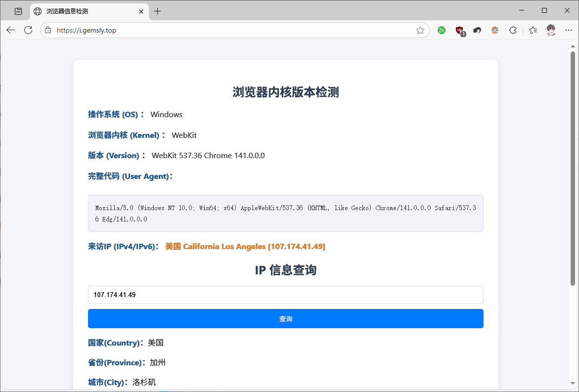
Task: Open the tab actions menu button
Action: (x=18, y=11)
